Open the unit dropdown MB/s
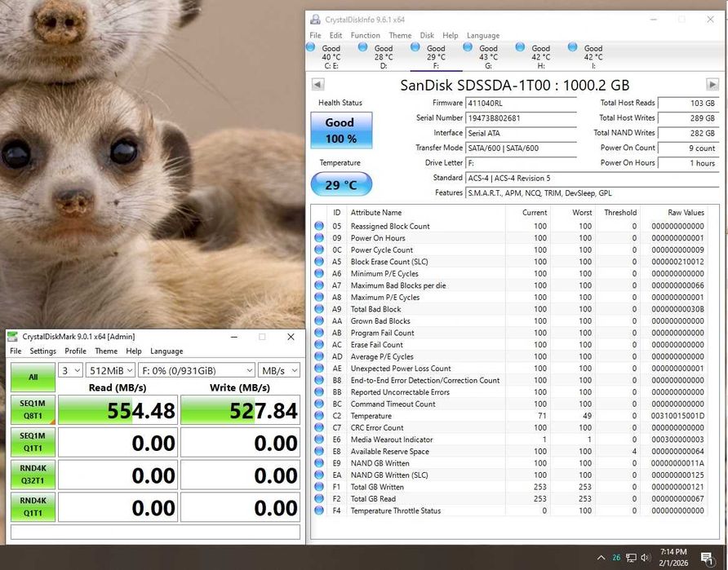Screen dimensions: 728x570 (279, 370)
